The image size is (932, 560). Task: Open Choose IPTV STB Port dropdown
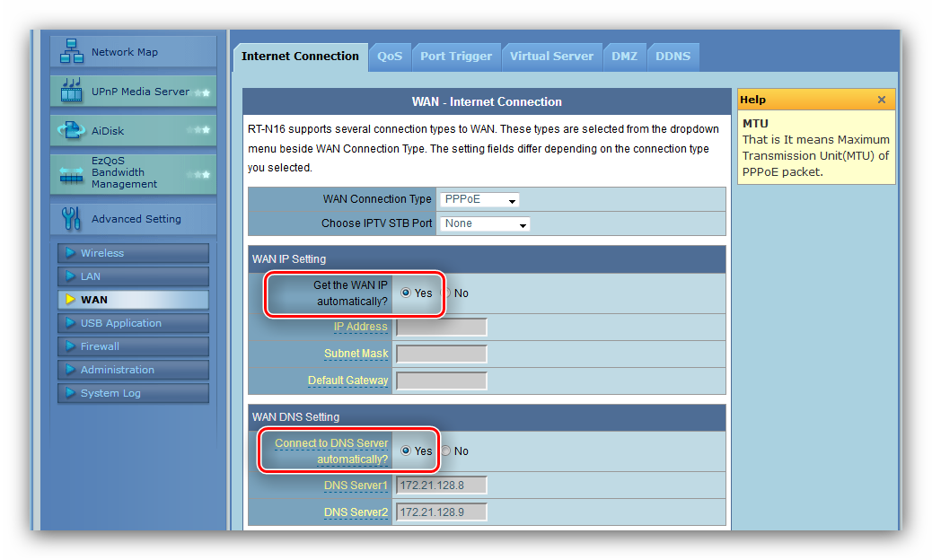484,223
